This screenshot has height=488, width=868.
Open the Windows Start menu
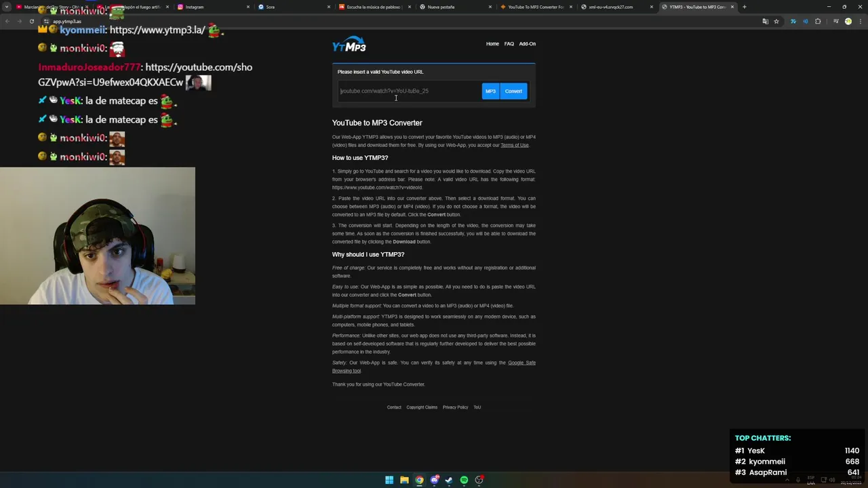coord(389,480)
